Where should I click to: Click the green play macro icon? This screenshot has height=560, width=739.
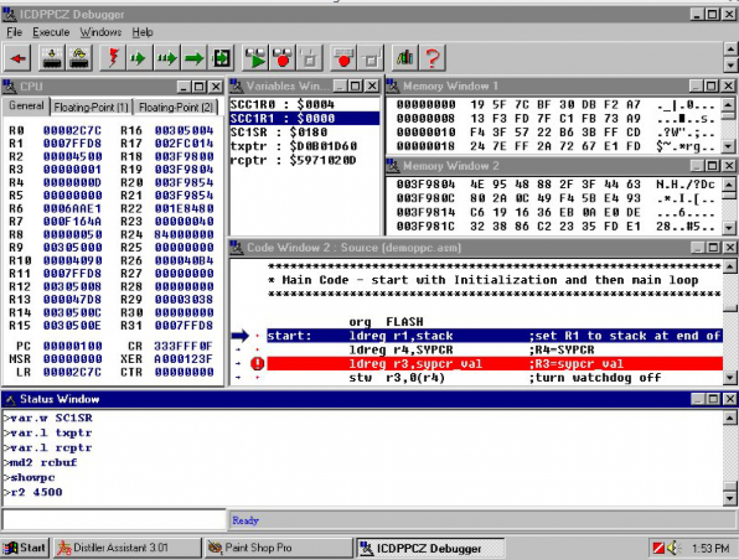tap(256, 59)
